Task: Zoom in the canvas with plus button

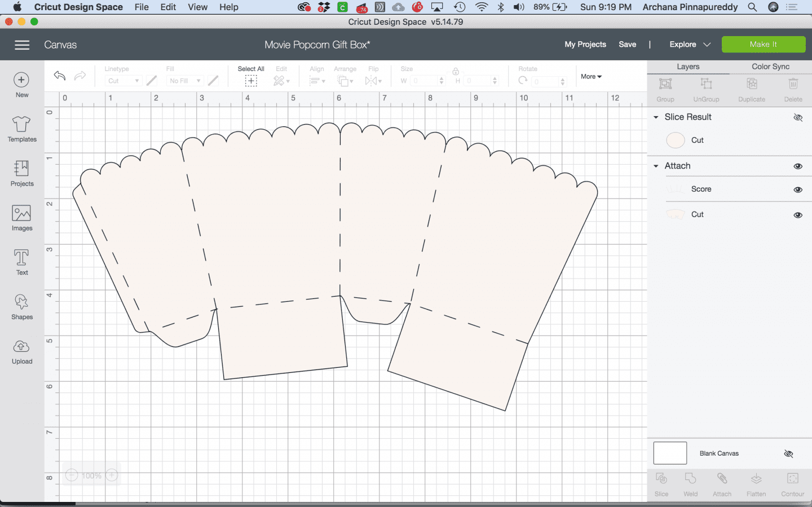Action: pyautogui.click(x=112, y=475)
